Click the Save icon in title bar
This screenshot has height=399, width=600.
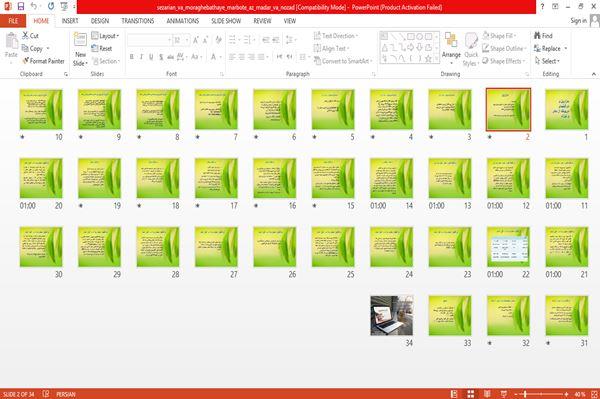tap(21, 7)
